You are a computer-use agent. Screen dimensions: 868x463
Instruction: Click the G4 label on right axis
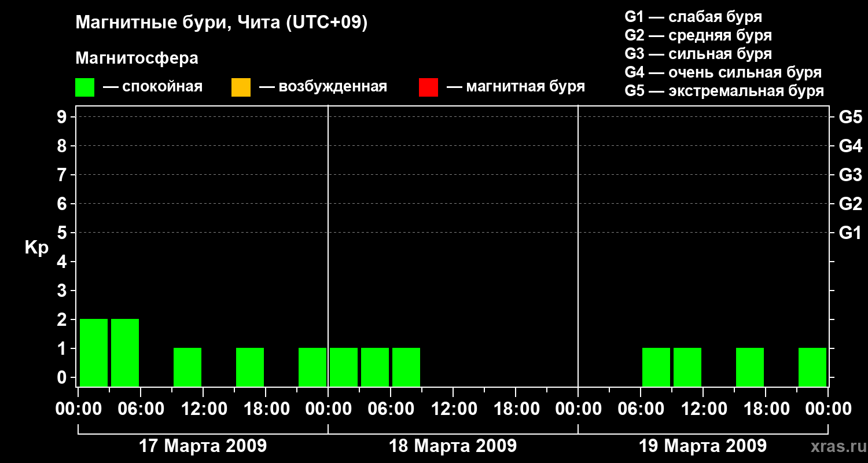pyautogui.click(x=850, y=146)
